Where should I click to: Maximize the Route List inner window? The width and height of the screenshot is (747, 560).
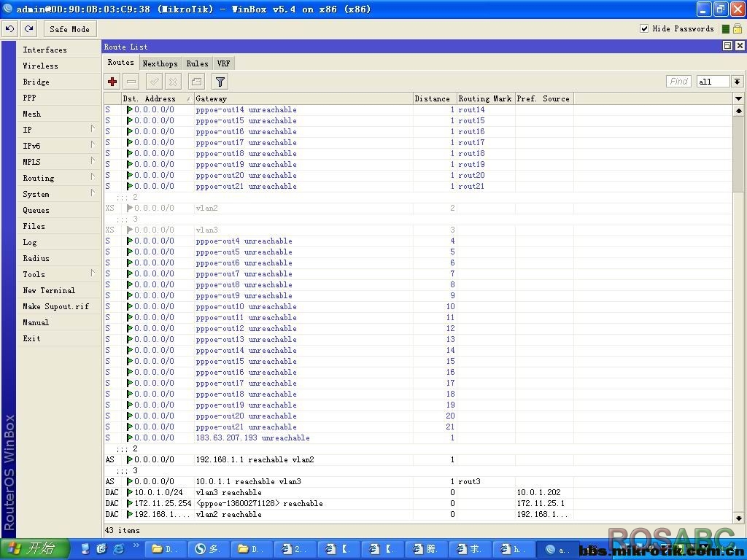(x=727, y=46)
